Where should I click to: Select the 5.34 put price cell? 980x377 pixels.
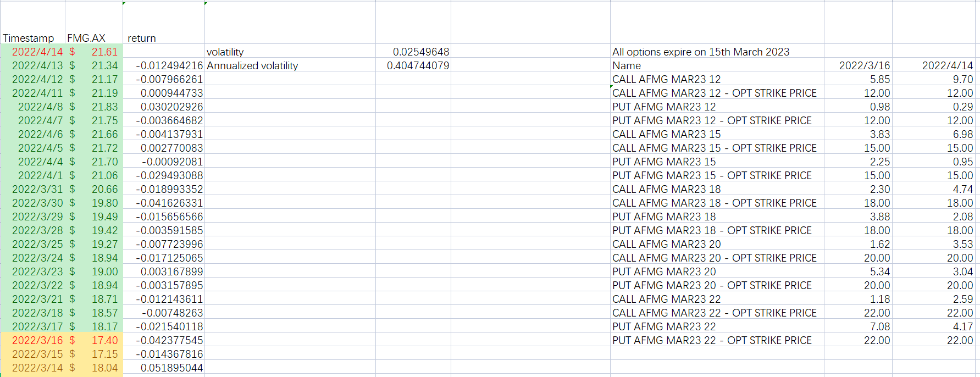point(858,271)
